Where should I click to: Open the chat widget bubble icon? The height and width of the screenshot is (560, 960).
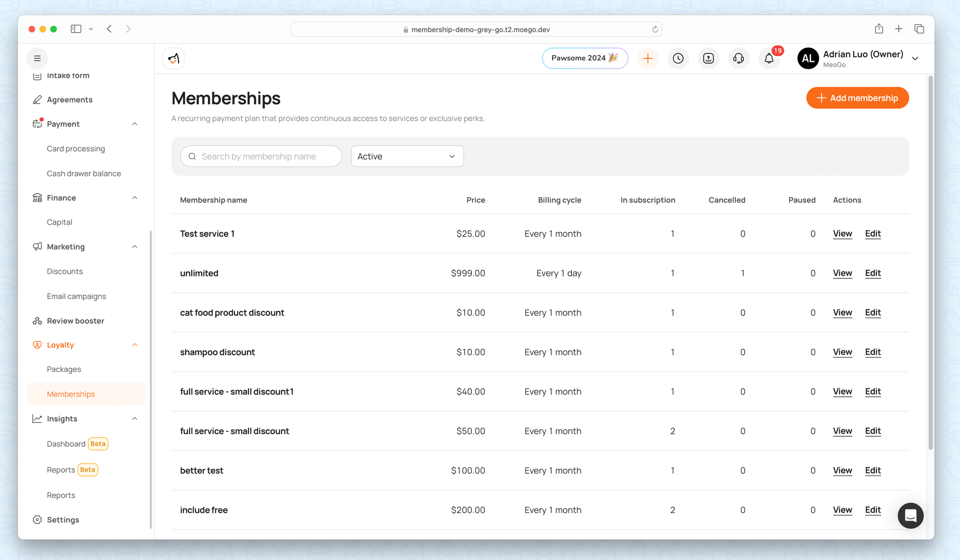coord(910,515)
